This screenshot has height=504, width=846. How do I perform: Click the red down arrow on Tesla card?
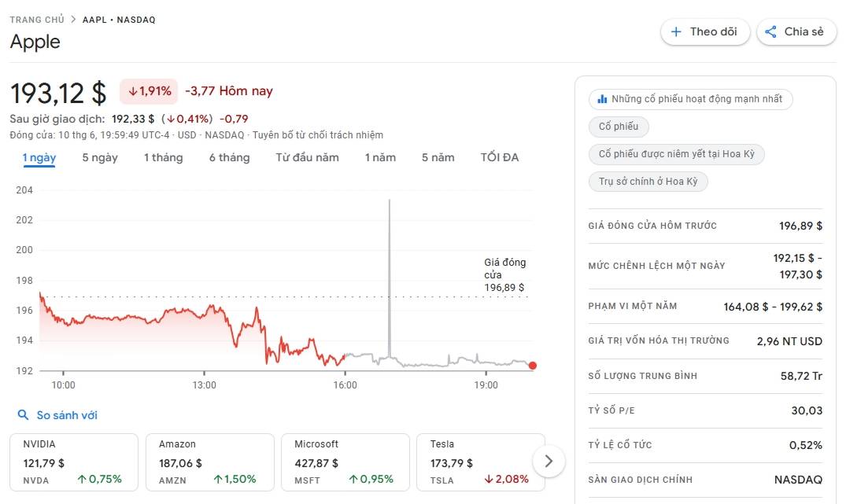(x=489, y=479)
